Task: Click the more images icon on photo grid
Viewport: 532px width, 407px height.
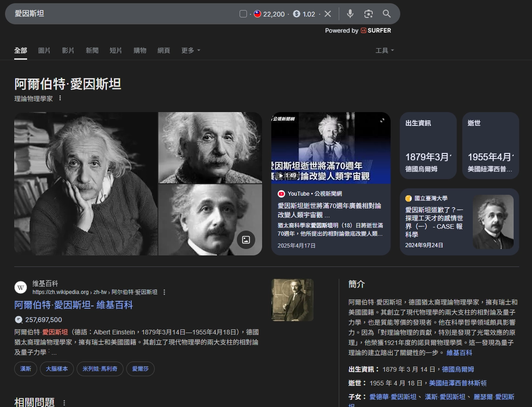Action: 246,240
